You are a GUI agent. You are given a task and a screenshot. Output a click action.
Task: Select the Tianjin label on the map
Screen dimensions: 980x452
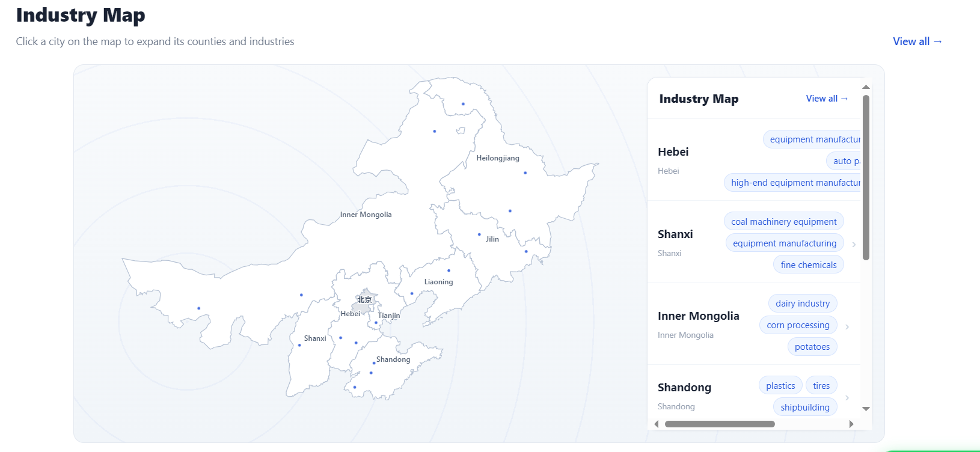388,316
